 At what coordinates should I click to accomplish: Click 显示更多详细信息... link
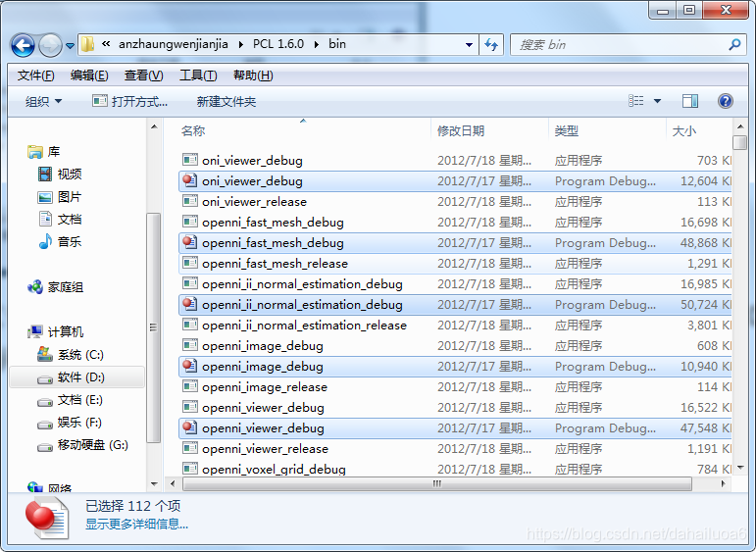click(x=136, y=524)
